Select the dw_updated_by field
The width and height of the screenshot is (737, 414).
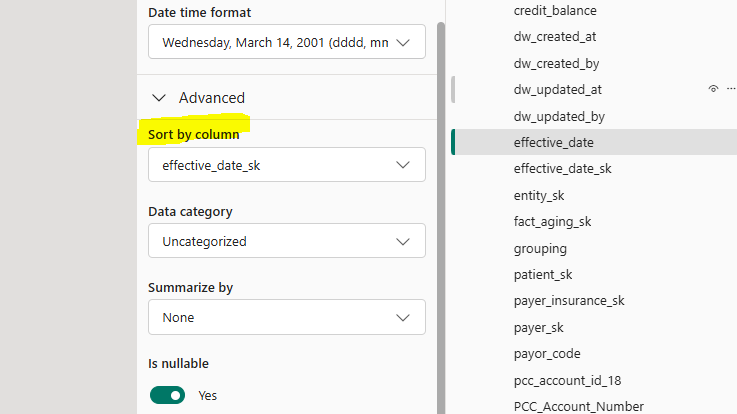coord(559,116)
